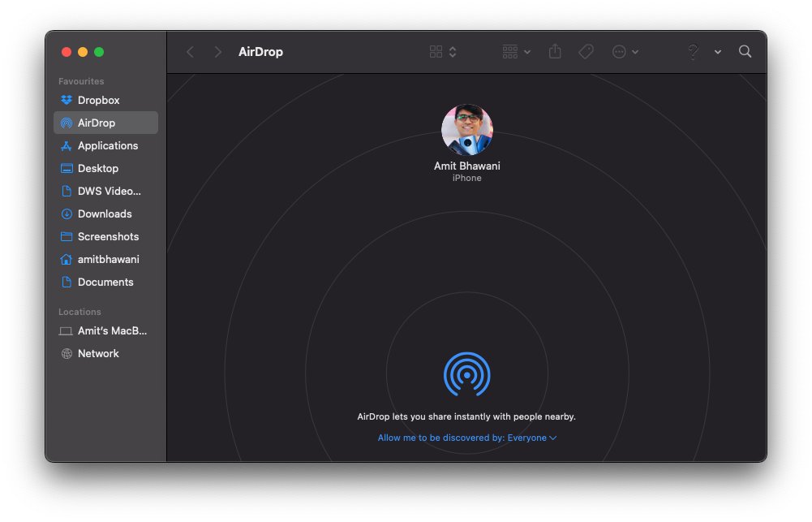Click the Help question mark icon
This screenshot has width=812, height=522.
pos(693,52)
